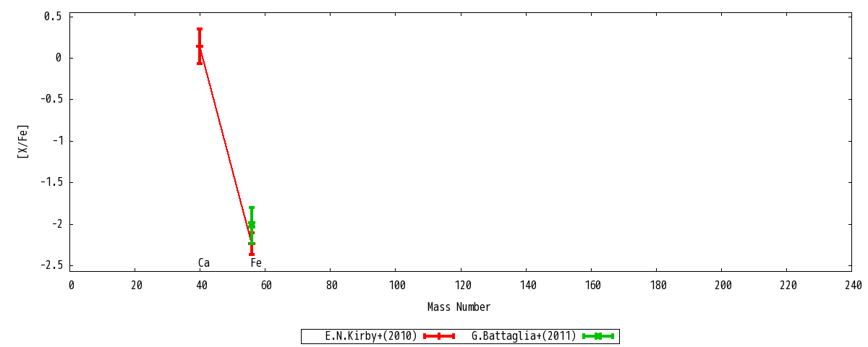Click the red legend line sample
This screenshot has width=868, height=347.
(x=439, y=336)
